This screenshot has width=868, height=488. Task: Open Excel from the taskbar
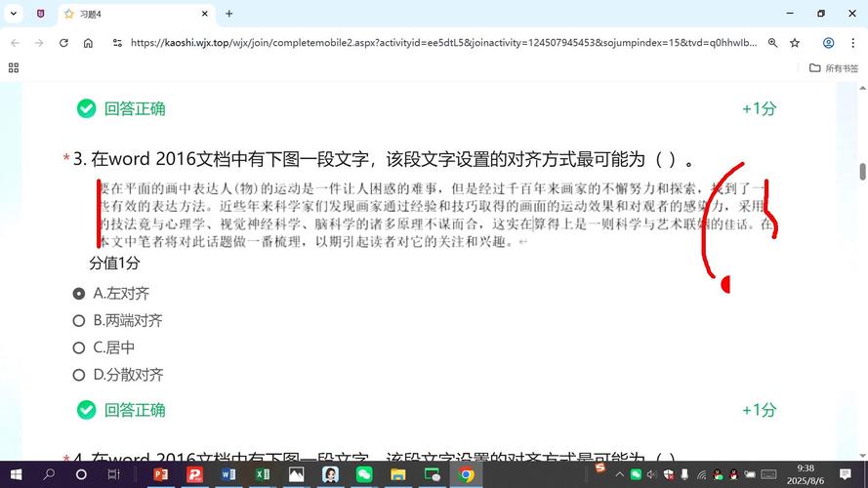pos(263,474)
